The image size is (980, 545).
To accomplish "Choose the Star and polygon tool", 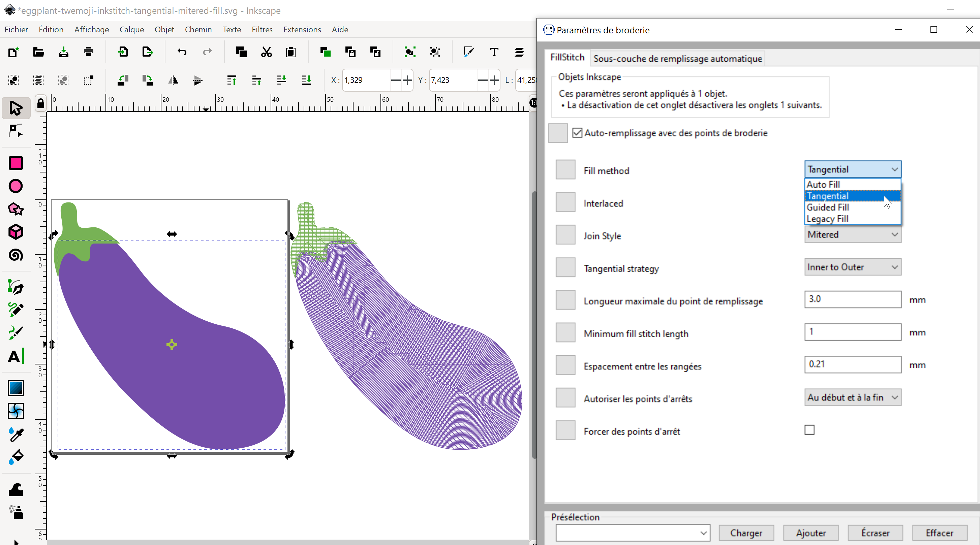I will click(x=16, y=209).
